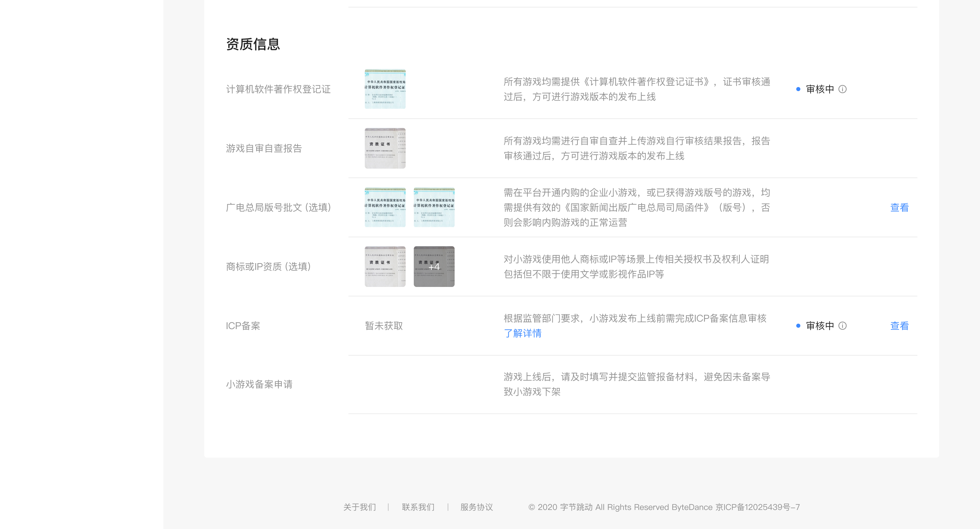Open first 广电总局版号批文 thumbnail
Viewport: 980px width, 529px height.
click(385, 207)
